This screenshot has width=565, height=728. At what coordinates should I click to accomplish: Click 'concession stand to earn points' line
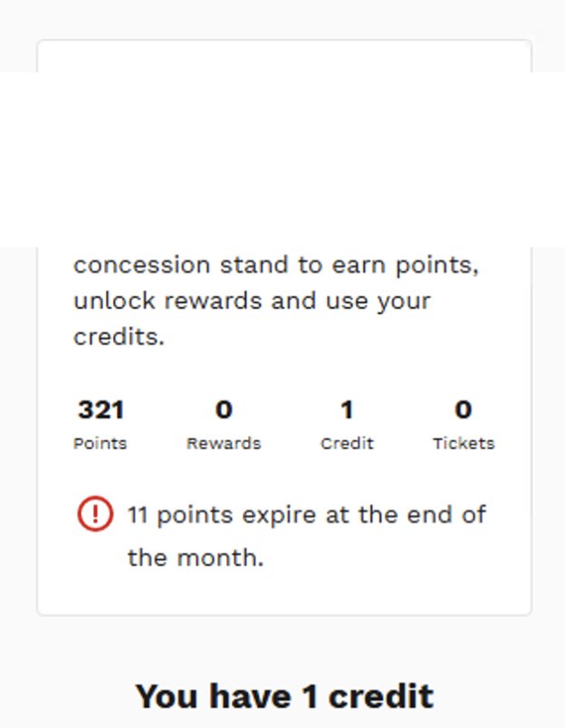[x=276, y=265]
